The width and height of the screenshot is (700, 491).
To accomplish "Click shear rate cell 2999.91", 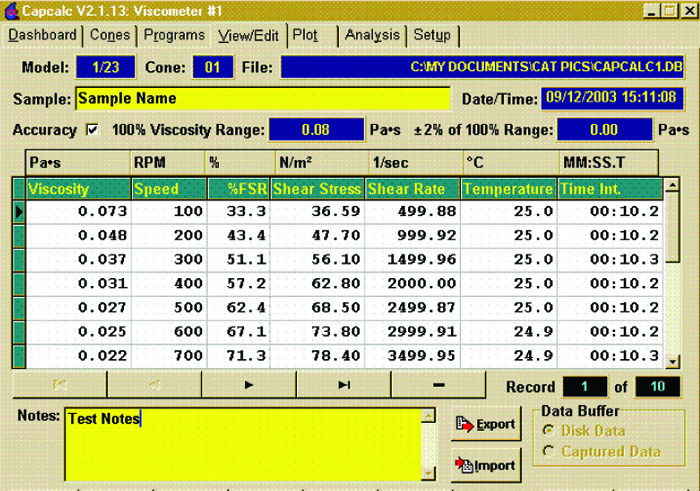I will (412, 332).
